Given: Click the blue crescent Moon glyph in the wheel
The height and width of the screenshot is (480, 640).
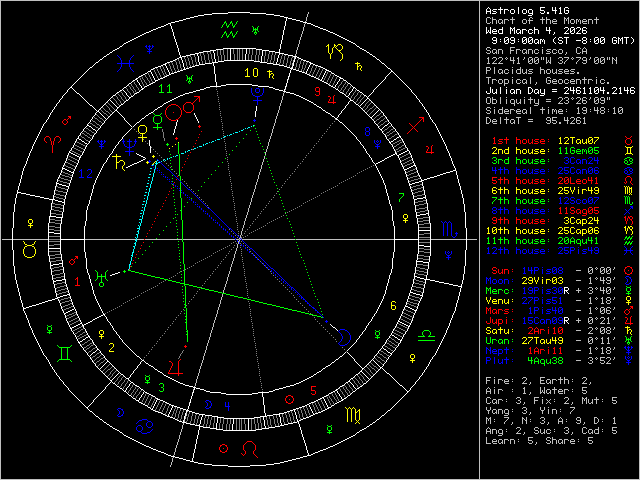Looking at the screenshot, I should point(344,337).
